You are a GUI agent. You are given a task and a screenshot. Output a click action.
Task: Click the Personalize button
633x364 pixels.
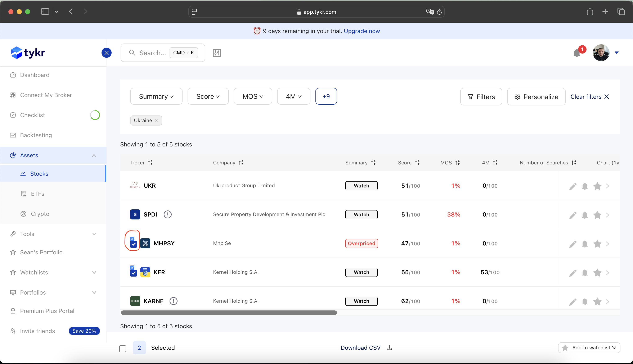536,97
